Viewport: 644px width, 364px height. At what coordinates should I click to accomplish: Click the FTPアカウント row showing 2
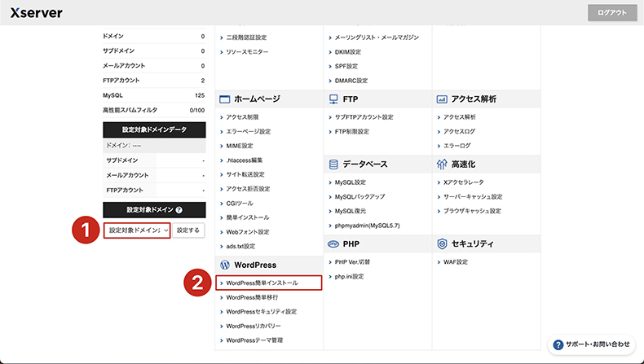(x=154, y=81)
